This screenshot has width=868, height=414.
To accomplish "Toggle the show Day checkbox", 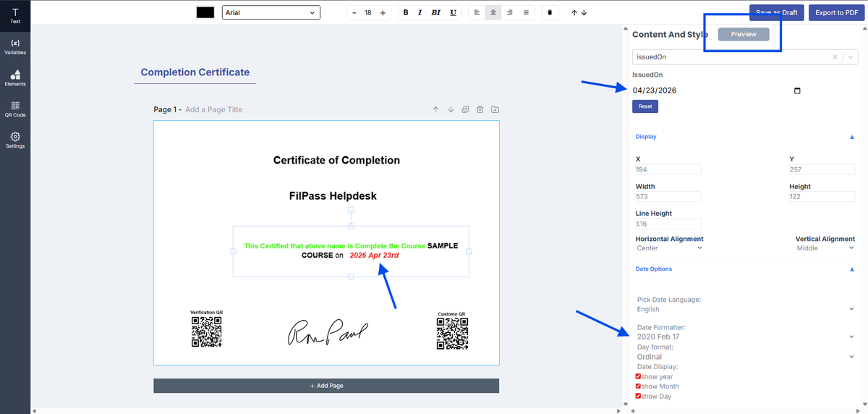I will pyautogui.click(x=638, y=396).
